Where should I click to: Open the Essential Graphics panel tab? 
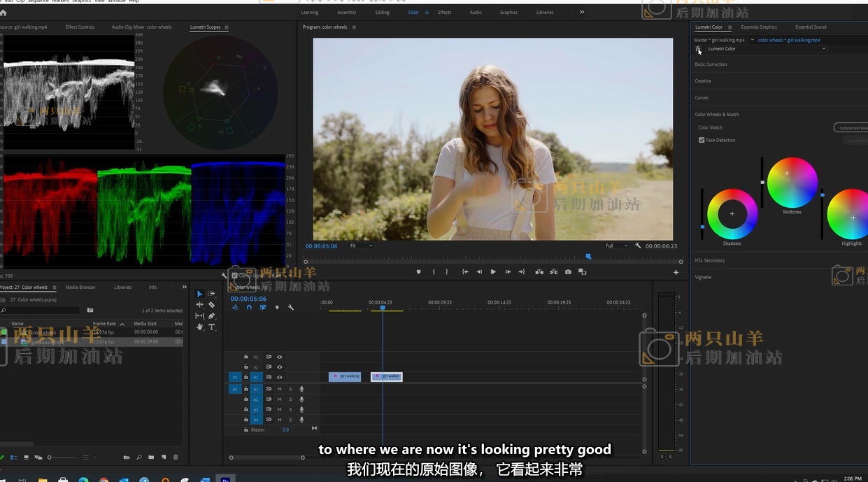pos(759,27)
